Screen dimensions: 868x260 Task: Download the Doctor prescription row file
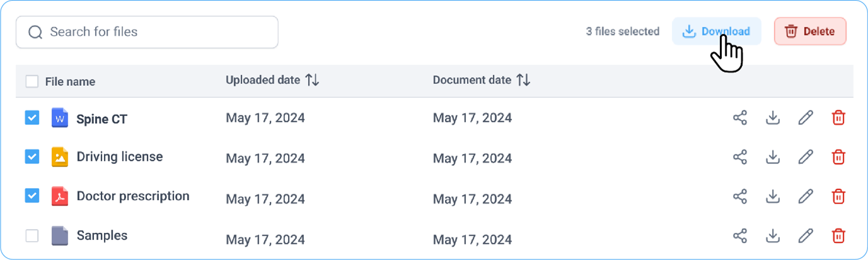[772, 196]
